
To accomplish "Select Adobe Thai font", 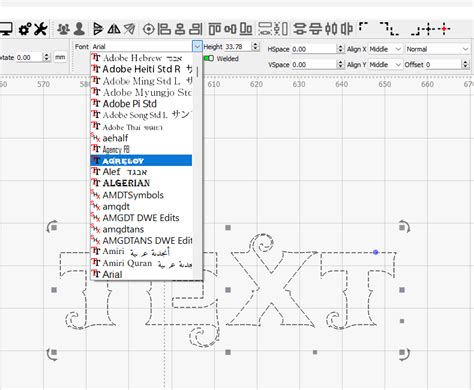I will (x=141, y=127).
